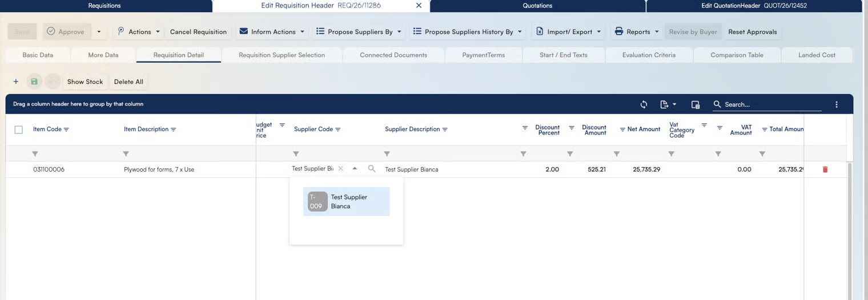Open the grid three-dot more options menu
The height and width of the screenshot is (300, 868).
(x=836, y=104)
